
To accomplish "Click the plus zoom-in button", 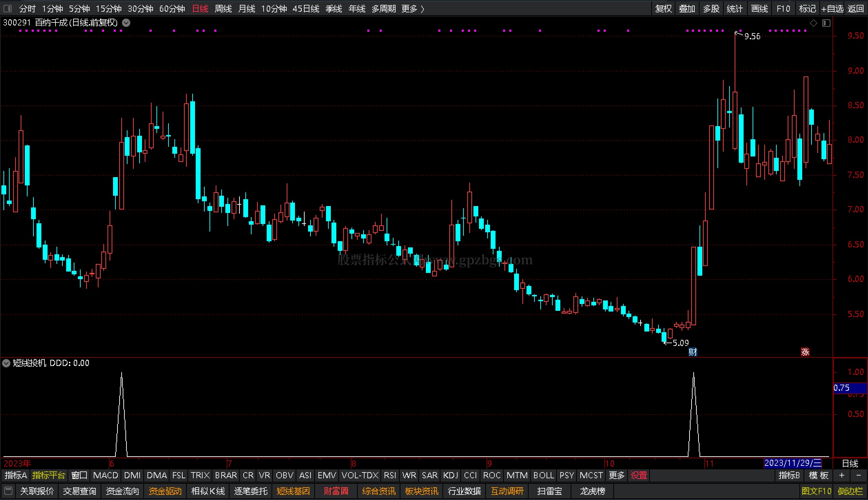I will click(842, 476).
